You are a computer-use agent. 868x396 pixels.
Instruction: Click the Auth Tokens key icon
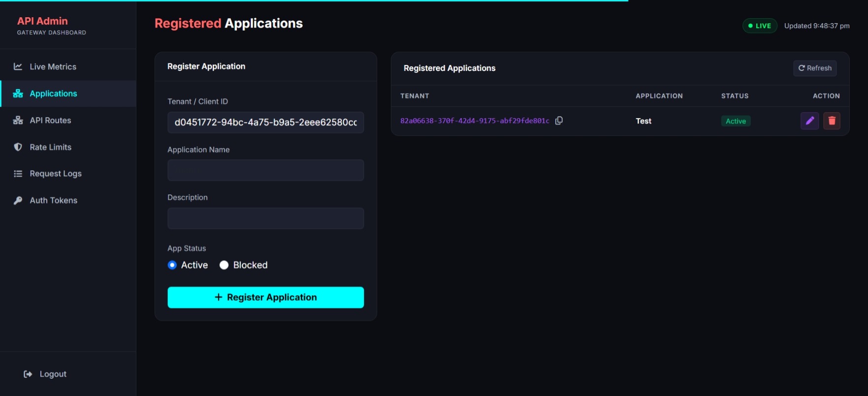(18, 200)
